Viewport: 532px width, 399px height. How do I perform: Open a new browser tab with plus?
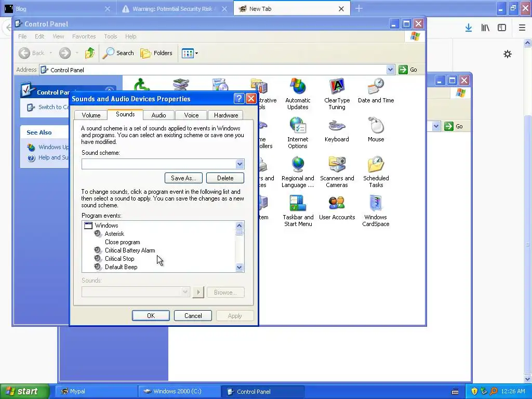(x=359, y=8)
